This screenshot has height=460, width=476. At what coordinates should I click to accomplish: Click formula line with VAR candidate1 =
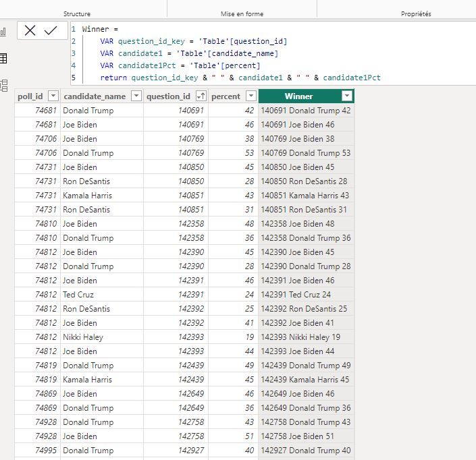click(189, 53)
